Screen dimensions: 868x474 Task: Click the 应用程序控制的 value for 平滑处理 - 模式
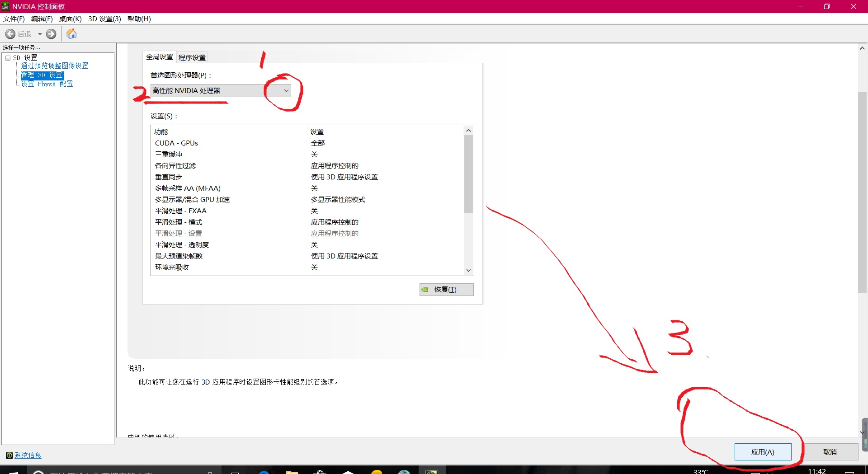335,222
